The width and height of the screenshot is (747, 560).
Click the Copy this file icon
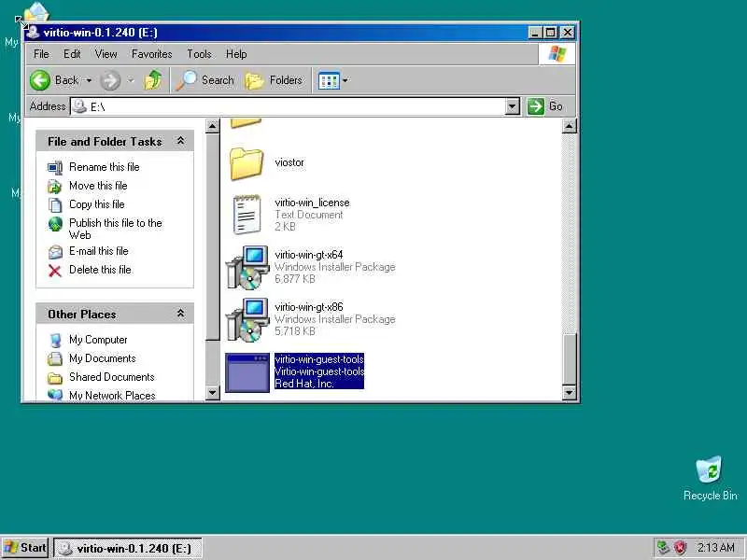[x=55, y=205]
